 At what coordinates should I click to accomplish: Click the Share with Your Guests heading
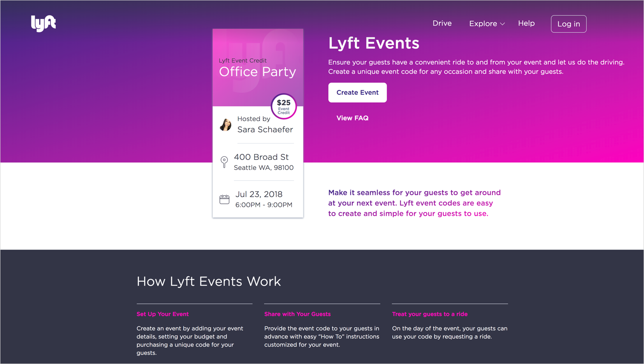[297, 314]
